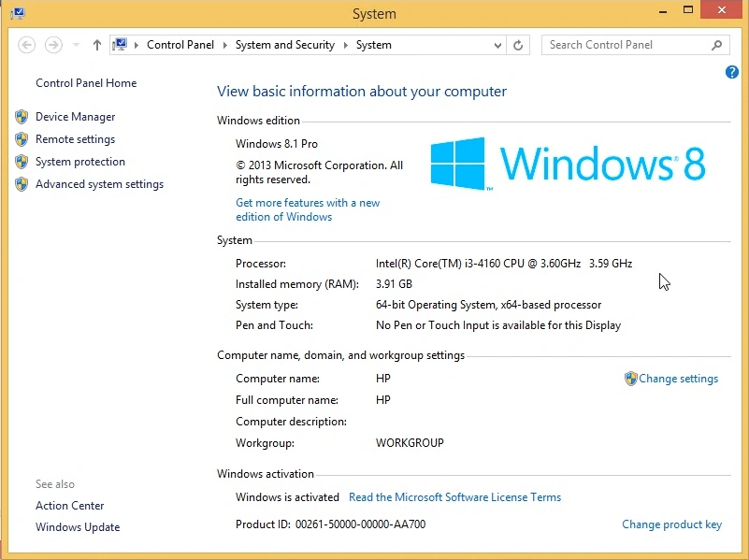The height and width of the screenshot is (560, 749).
Task: Open the address bar history dropdown
Action: [x=498, y=45]
